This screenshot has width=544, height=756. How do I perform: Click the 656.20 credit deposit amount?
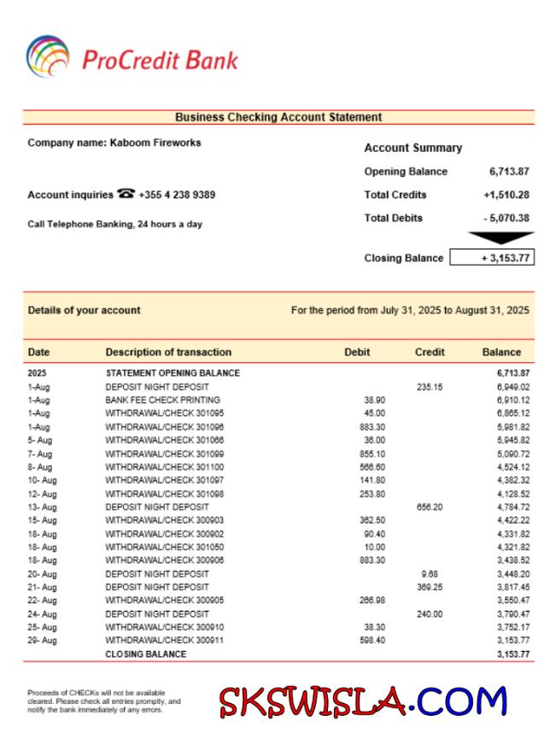click(x=429, y=507)
